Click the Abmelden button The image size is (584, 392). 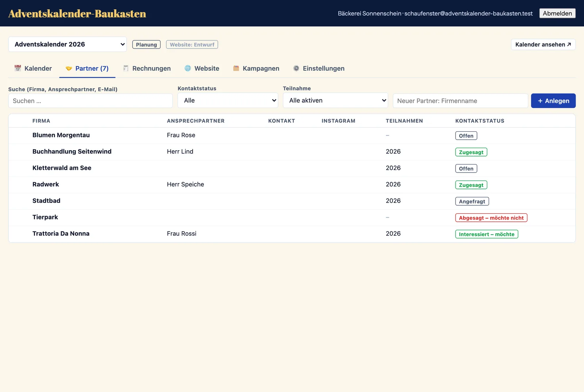[x=557, y=13]
